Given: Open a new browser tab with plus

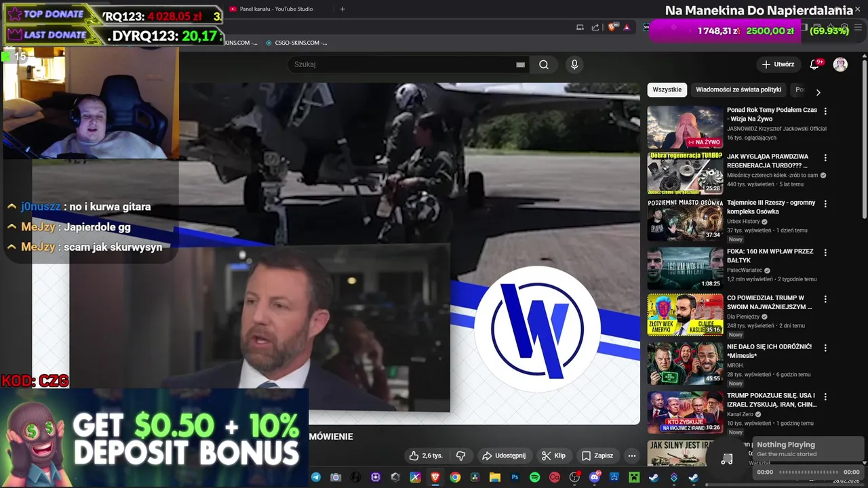Looking at the screenshot, I should [x=342, y=9].
